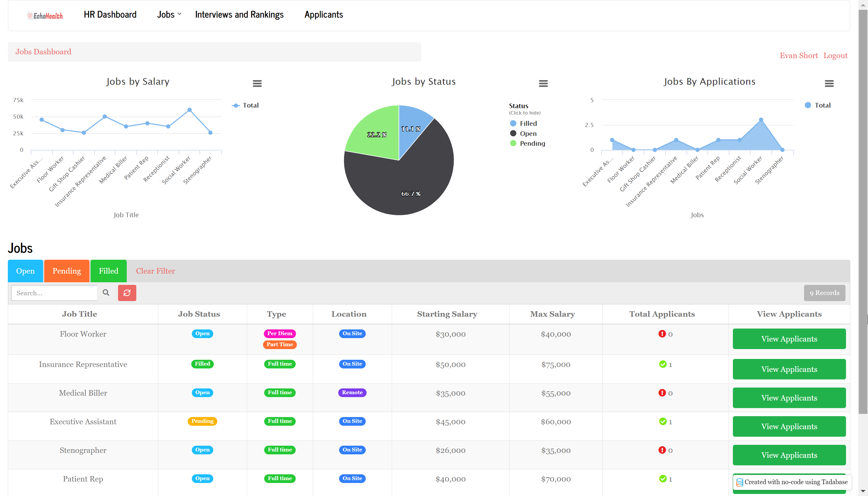Hide the Open status in pie legend
The width and height of the screenshot is (868, 496).
click(x=523, y=134)
